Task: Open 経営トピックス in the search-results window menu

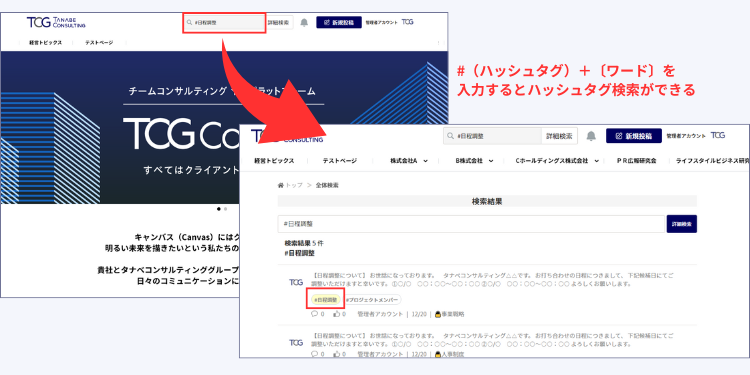Action: coord(274,161)
